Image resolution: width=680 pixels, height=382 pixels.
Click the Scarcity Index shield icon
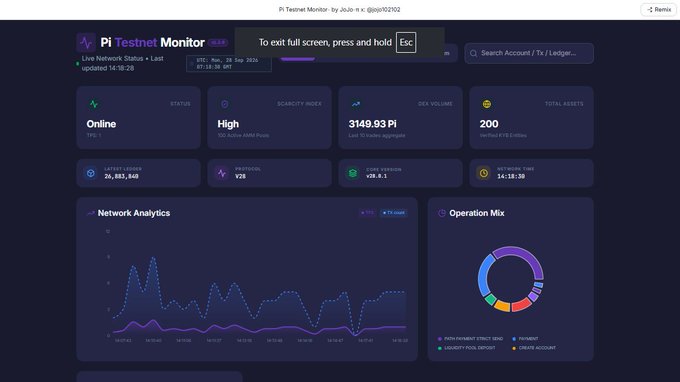pyautogui.click(x=225, y=104)
